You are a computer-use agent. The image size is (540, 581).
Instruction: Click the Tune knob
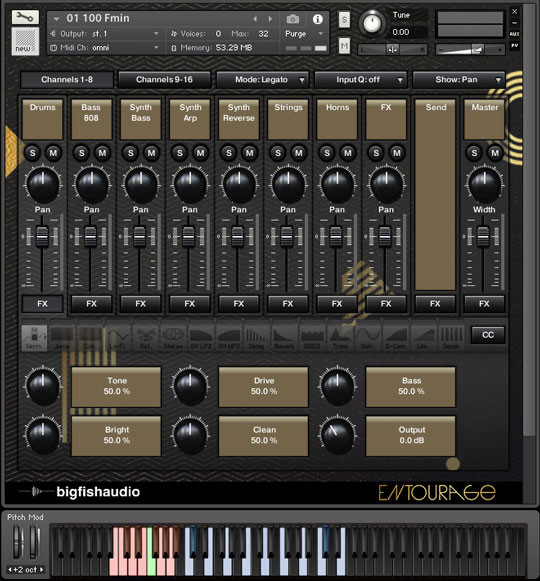coord(372,23)
